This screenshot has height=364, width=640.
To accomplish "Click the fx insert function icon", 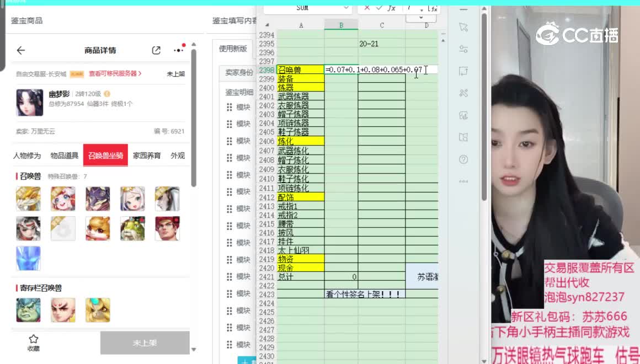I will click(391, 8).
